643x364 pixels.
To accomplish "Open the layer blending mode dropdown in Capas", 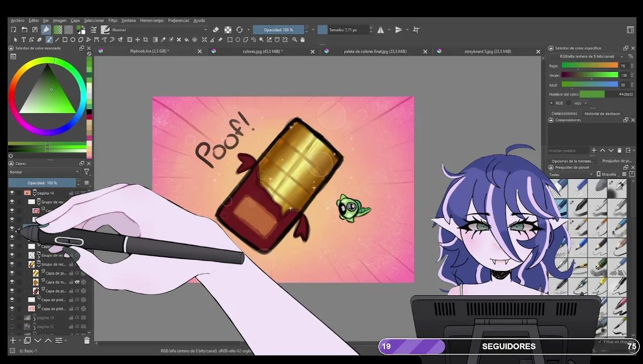I will click(x=44, y=172).
